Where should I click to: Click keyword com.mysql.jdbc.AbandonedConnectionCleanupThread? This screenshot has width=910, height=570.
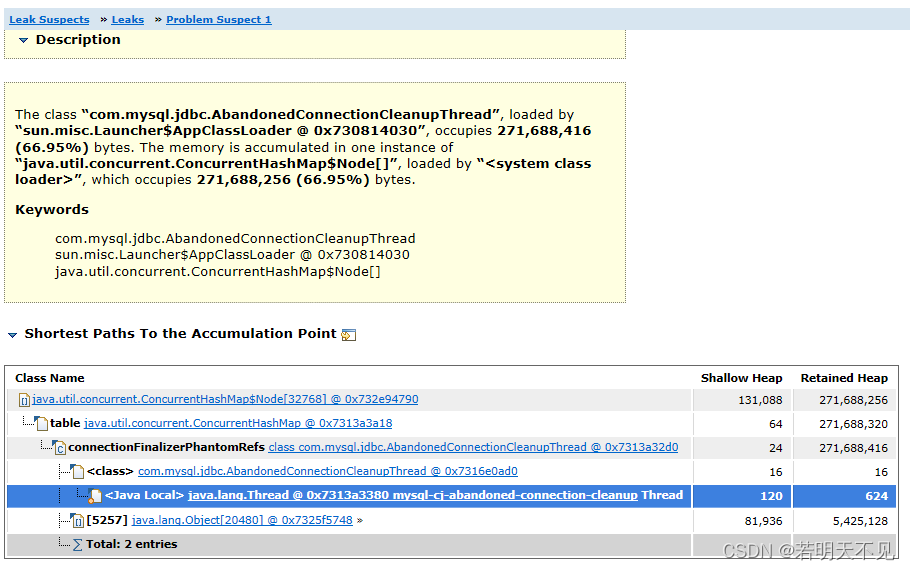point(235,239)
